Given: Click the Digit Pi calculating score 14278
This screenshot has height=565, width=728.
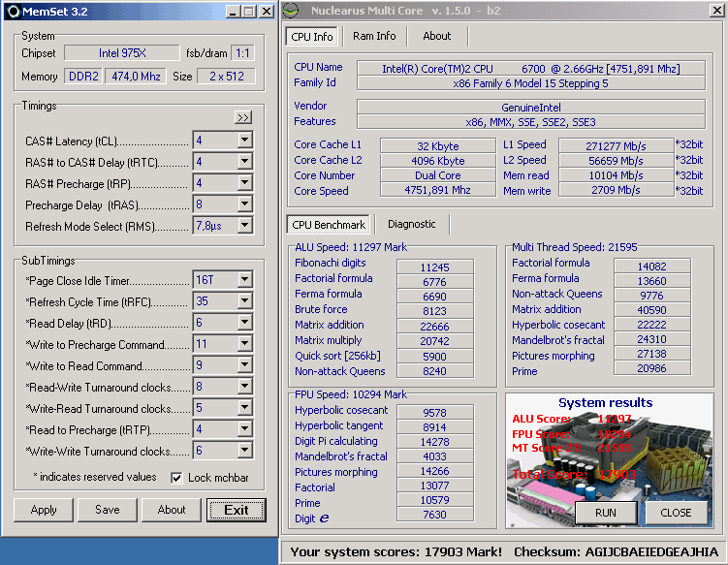Looking at the screenshot, I should (x=435, y=442).
